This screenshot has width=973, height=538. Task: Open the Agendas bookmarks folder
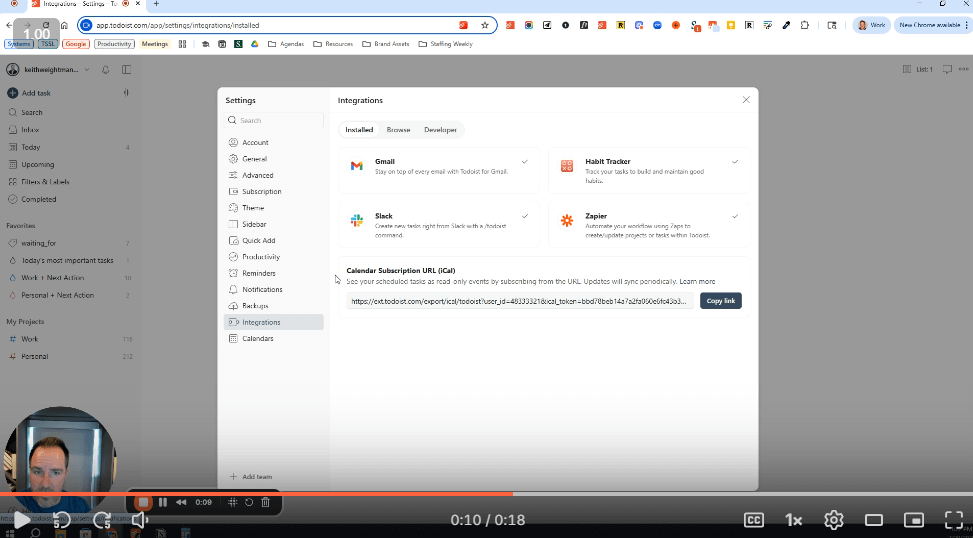(286, 44)
